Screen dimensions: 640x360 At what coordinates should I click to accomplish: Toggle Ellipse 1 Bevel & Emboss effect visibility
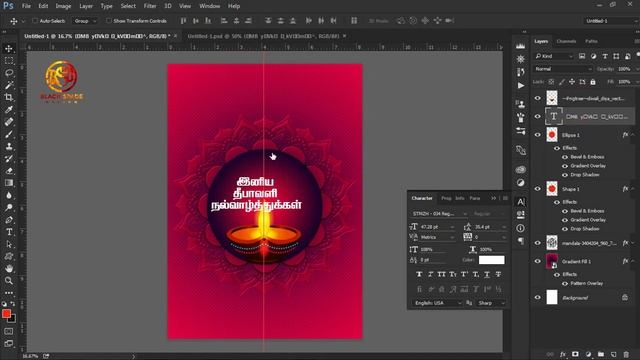(565, 157)
